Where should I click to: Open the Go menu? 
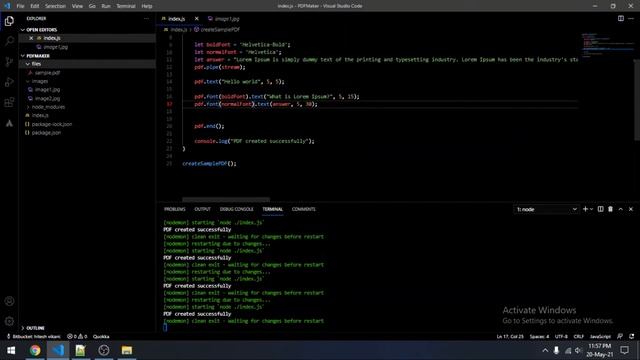[92, 6]
